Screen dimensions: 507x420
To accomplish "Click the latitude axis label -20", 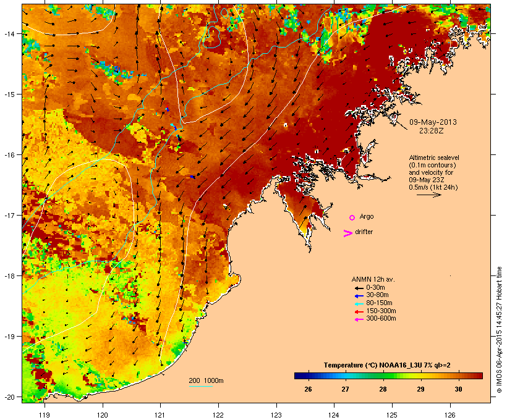I will (x=9, y=397).
